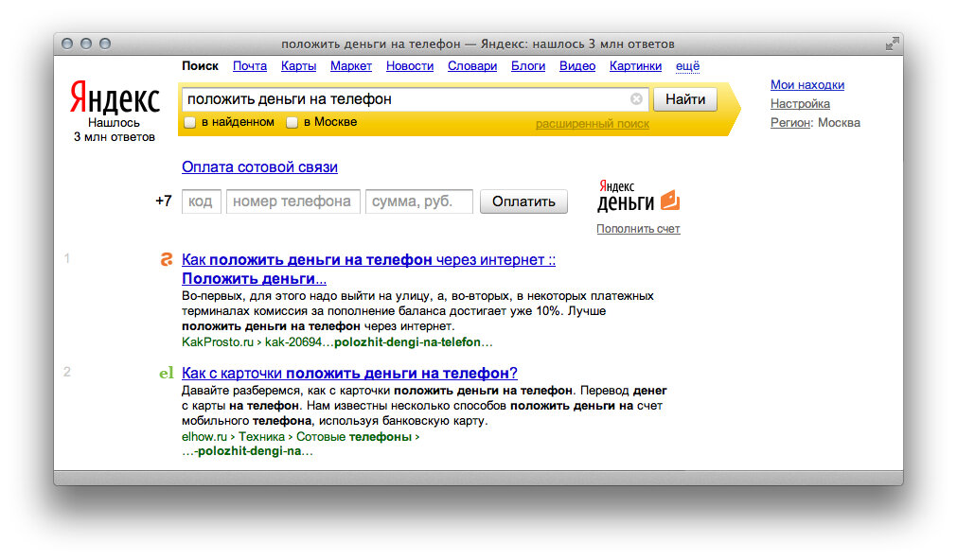Enable the "в найденном" checkbox
957x560 pixels.
coord(190,122)
